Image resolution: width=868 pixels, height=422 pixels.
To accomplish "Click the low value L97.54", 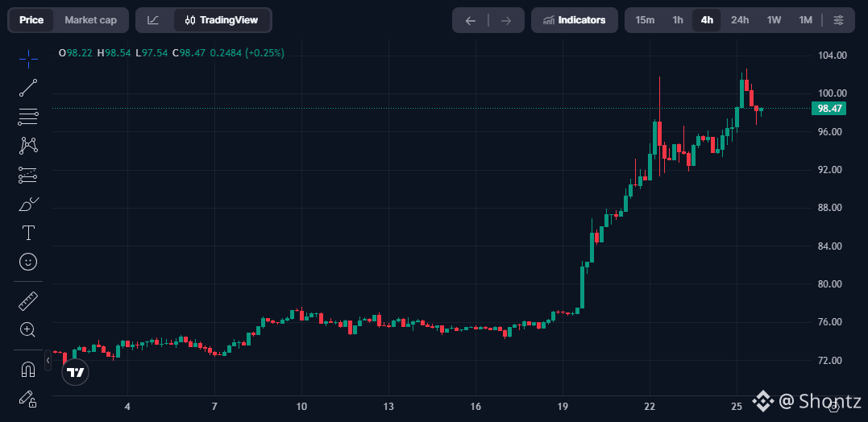I will coord(152,53).
